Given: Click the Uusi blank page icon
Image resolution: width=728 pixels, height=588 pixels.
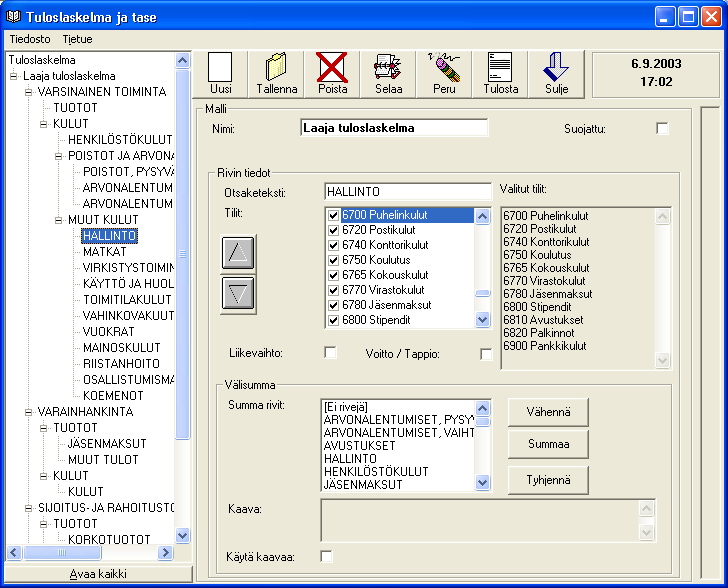Looking at the screenshot, I should [x=220, y=68].
